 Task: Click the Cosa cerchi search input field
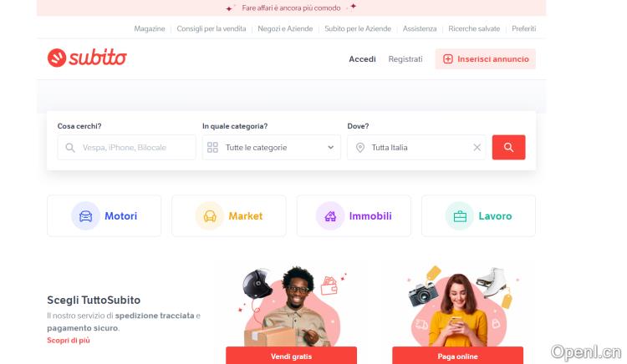[x=127, y=147]
